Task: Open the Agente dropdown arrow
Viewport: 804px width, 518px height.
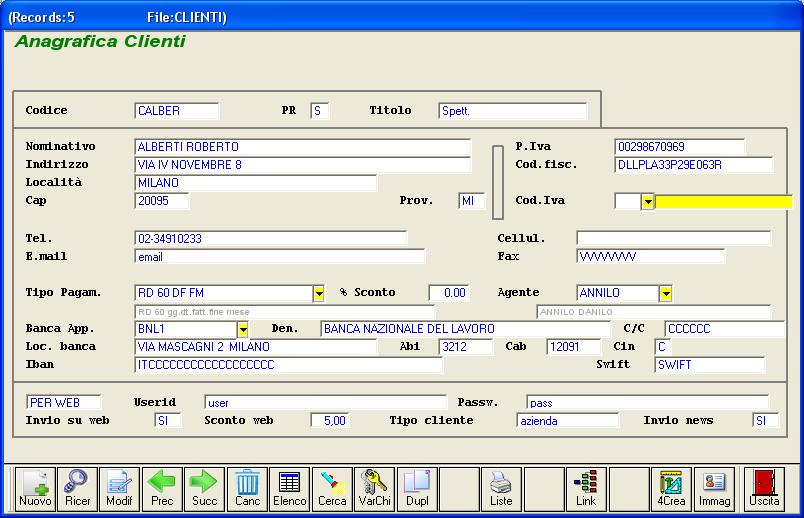Action: pyautogui.click(x=666, y=293)
